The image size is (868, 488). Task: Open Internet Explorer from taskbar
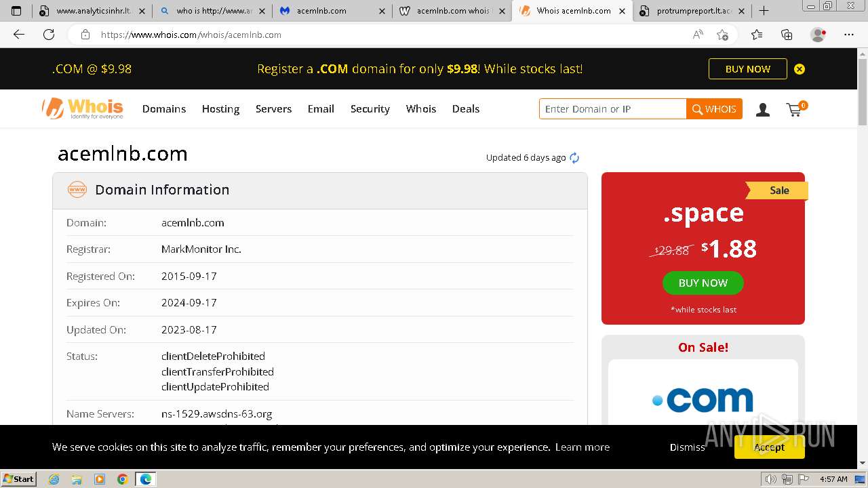(54, 479)
